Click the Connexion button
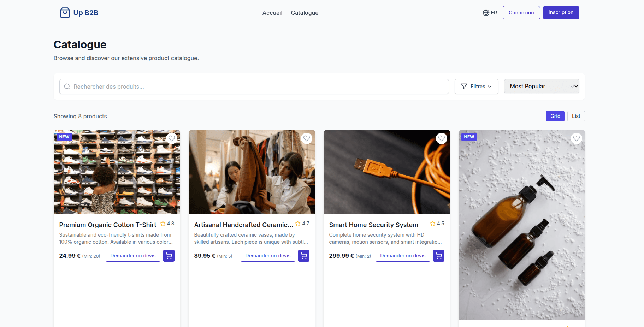 pos(521,13)
